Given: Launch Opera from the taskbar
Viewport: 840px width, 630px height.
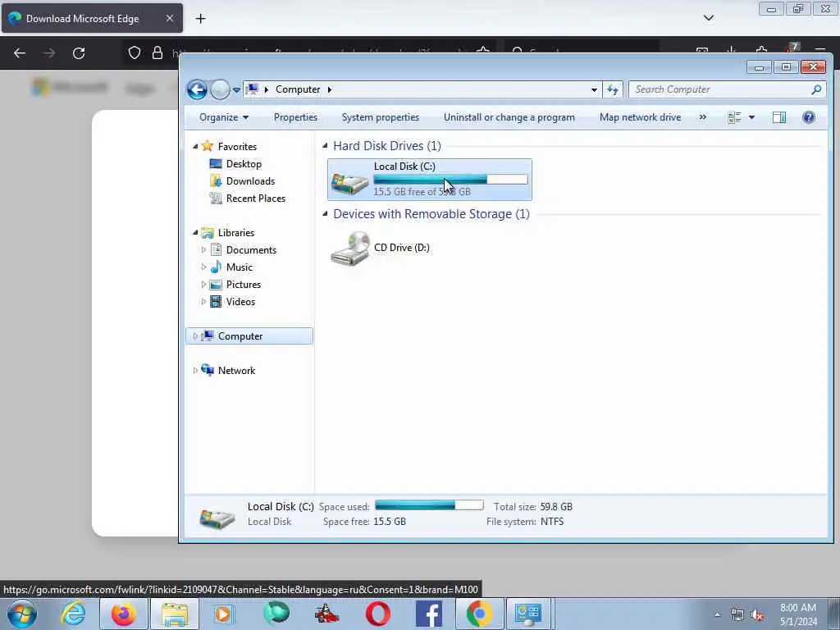Looking at the screenshot, I should coord(377,614).
